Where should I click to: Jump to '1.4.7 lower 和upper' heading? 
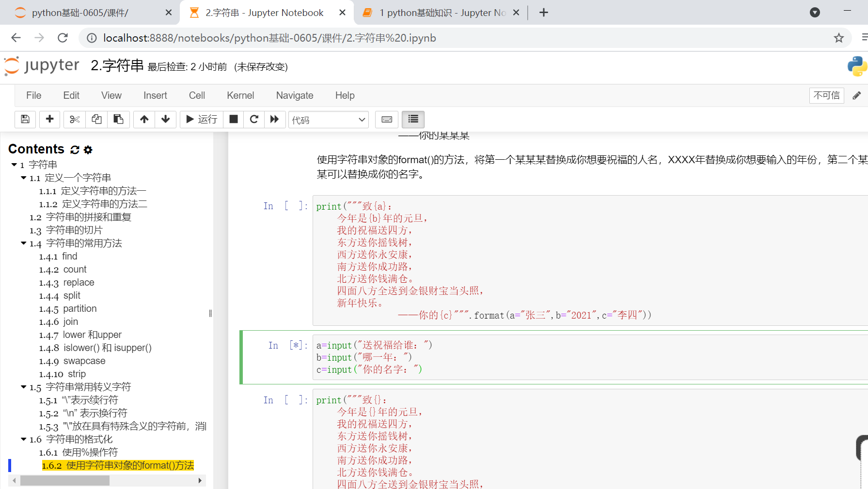80,335
